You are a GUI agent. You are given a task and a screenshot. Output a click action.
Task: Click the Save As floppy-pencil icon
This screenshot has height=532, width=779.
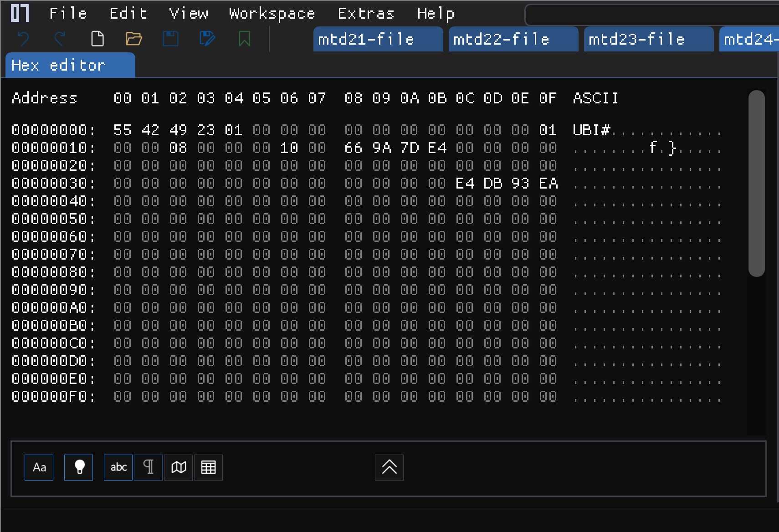point(208,39)
